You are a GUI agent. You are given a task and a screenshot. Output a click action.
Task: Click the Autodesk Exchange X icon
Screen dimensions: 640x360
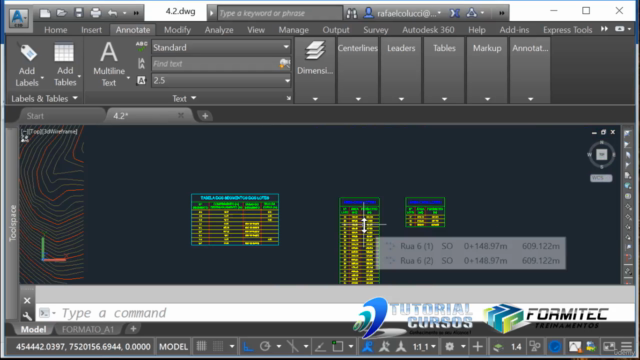click(455, 13)
